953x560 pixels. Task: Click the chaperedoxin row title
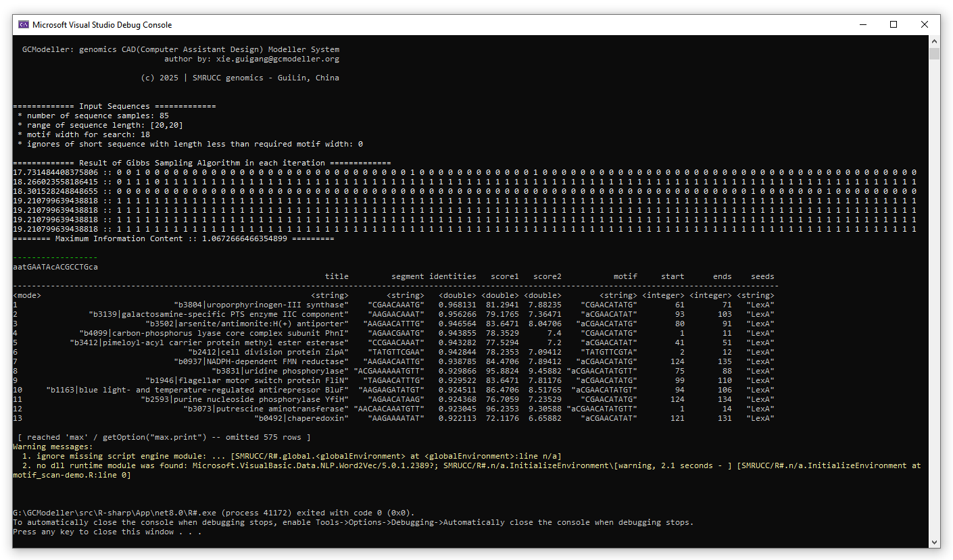coord(301,418)
